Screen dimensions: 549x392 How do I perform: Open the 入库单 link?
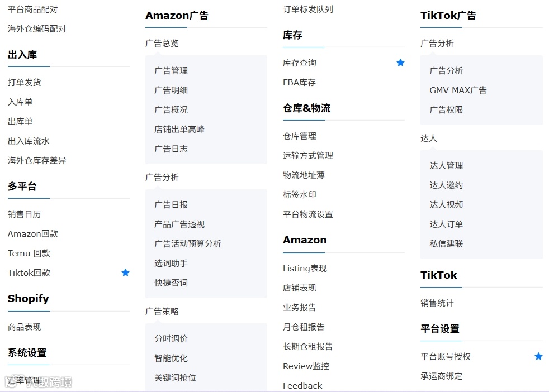pos(20,102)
